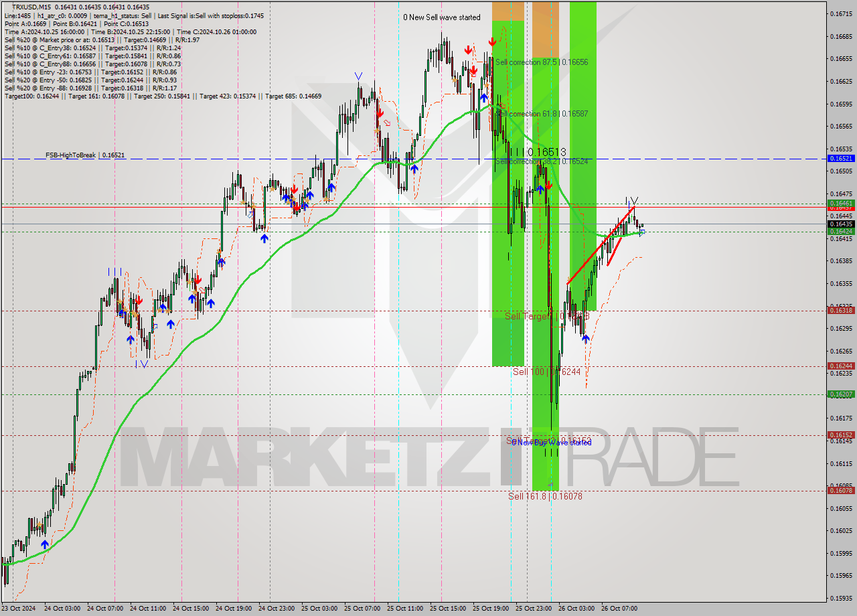Click the '0 New Buy Wave started' label

(552, 443)
